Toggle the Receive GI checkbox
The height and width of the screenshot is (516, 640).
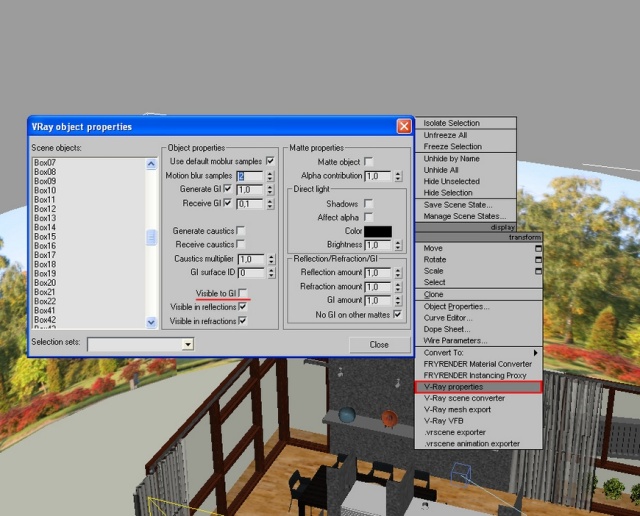tap(228, 202)
